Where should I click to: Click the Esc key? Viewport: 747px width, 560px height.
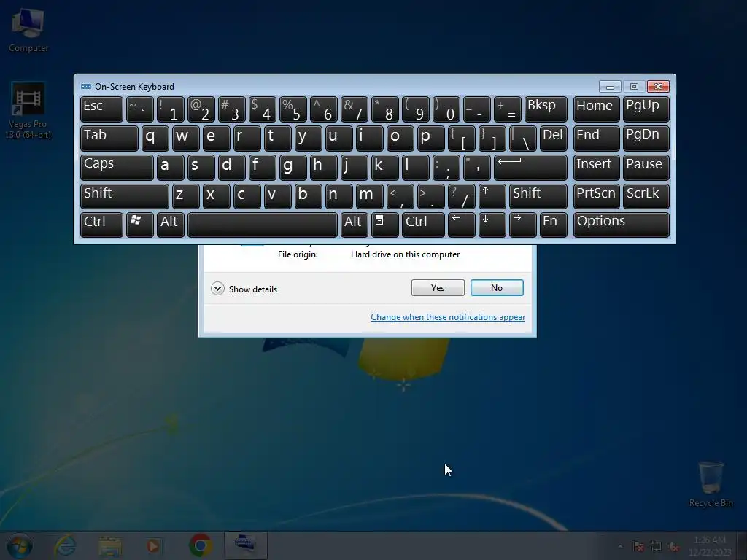pos(101,109)
